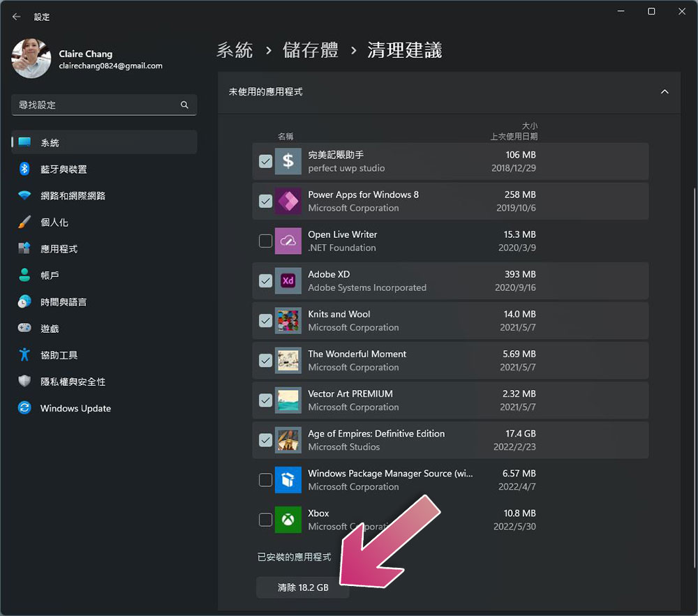Uncheck The Wonderful Moment checkbox

(x=266, y=360)
